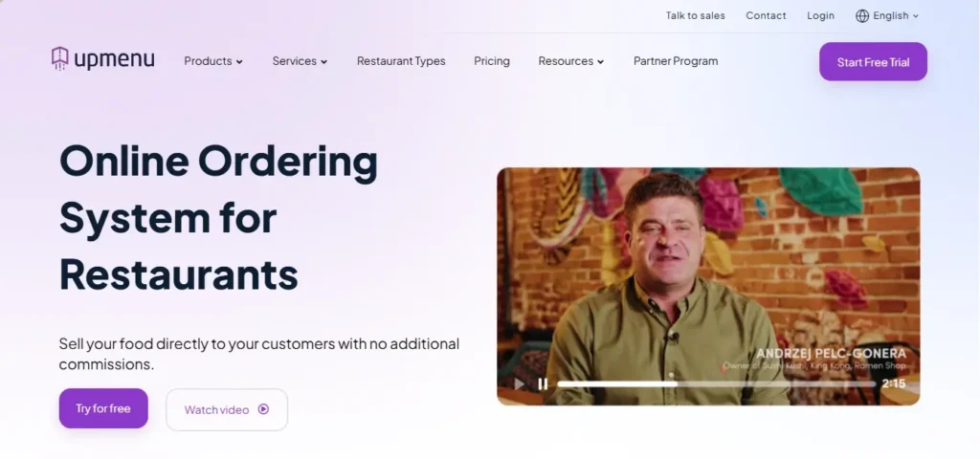Click the Try for free button

[103, 408]
